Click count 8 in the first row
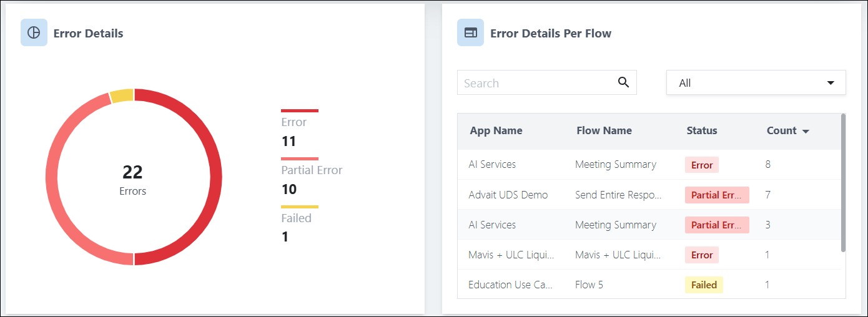868x317 pixels. click(x=768, y=165)
